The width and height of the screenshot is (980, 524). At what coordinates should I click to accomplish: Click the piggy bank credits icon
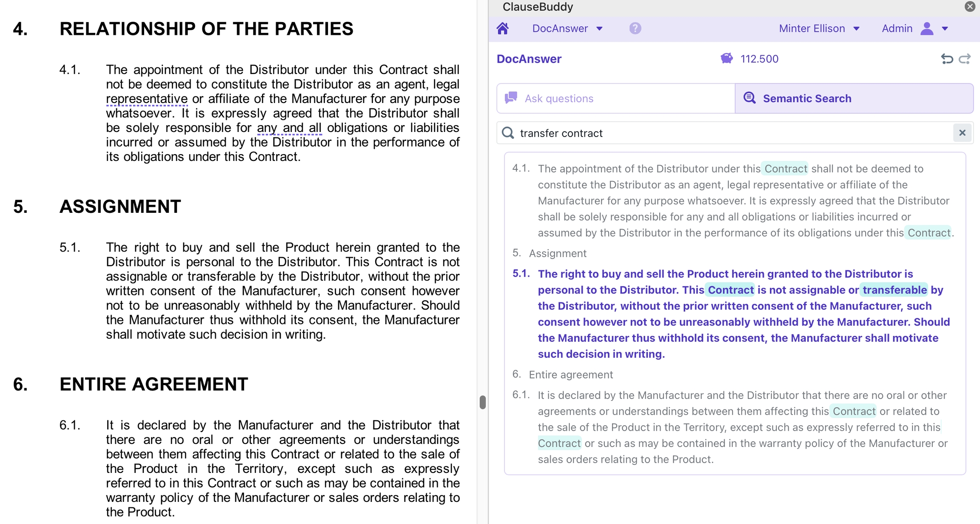(x=726, y=58)
